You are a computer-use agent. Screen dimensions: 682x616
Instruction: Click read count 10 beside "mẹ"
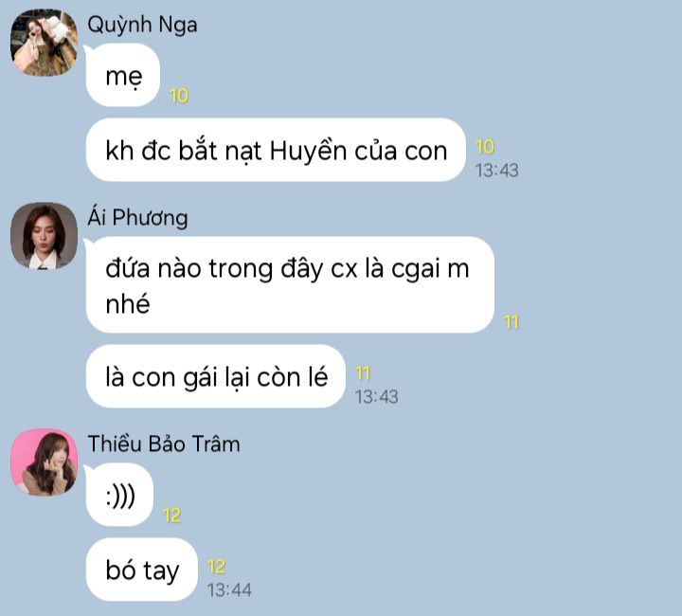pyautogui.click(x=179, y=96)
